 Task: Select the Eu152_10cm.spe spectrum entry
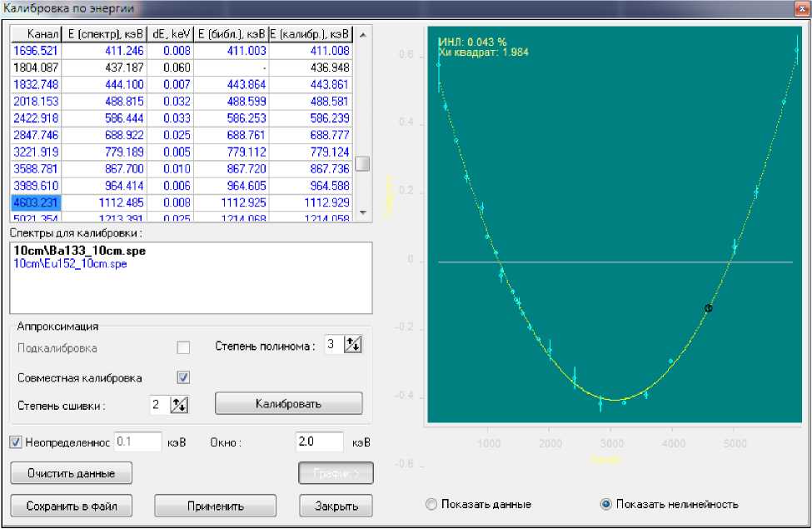pyautogui.click(x=71, y=264)
